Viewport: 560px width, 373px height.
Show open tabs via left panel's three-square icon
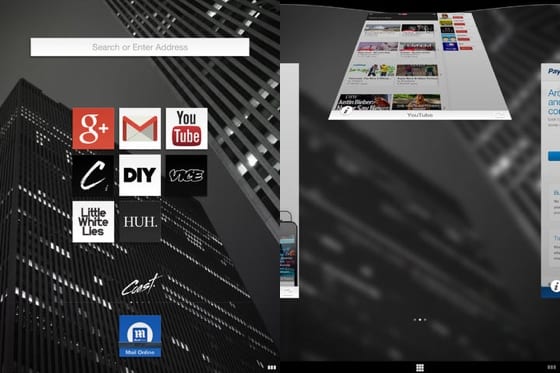(x=272, y=367)
